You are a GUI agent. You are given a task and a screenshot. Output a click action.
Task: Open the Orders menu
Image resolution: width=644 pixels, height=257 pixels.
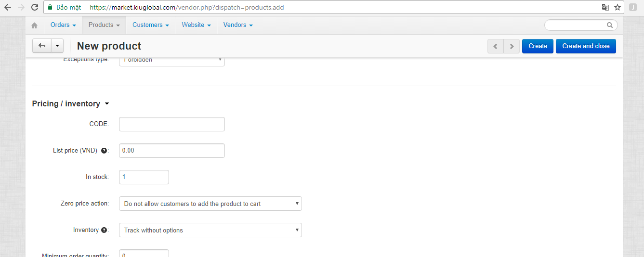63,25
